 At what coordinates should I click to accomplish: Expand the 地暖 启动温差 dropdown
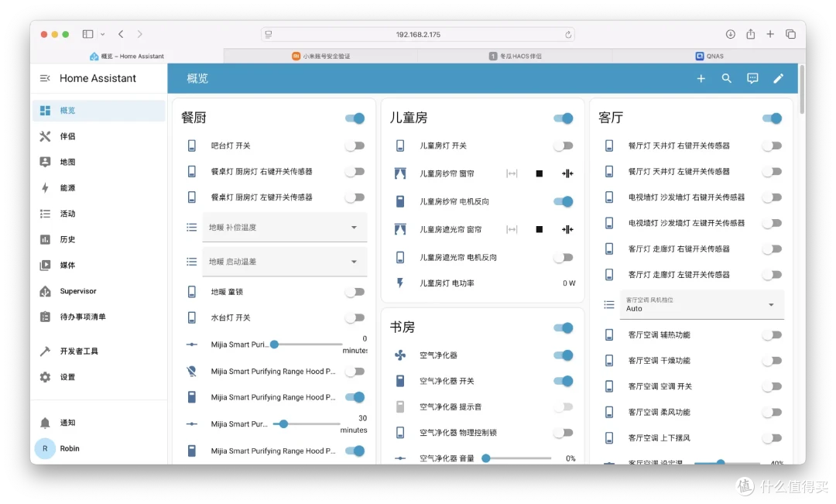pyautogui.click(x=285, y=262)
